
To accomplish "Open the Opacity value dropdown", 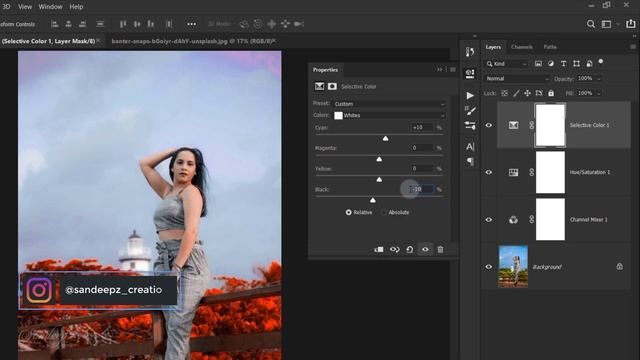I will [599, 78].
